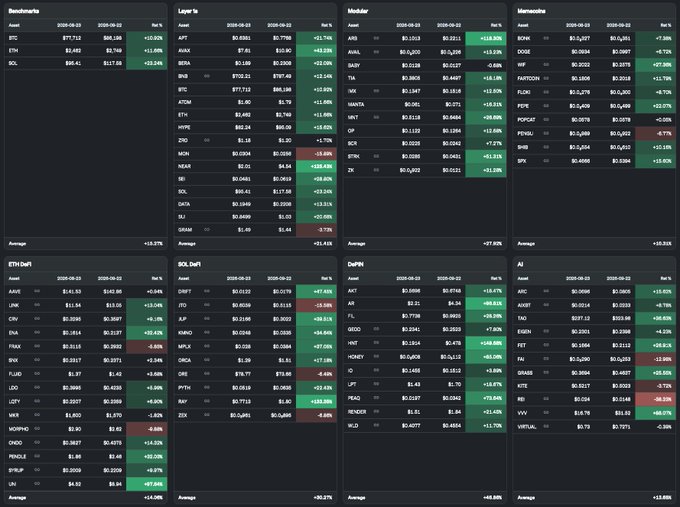
Task: Open the link icon beside AAVE
Action: click(x=37, y=291)
